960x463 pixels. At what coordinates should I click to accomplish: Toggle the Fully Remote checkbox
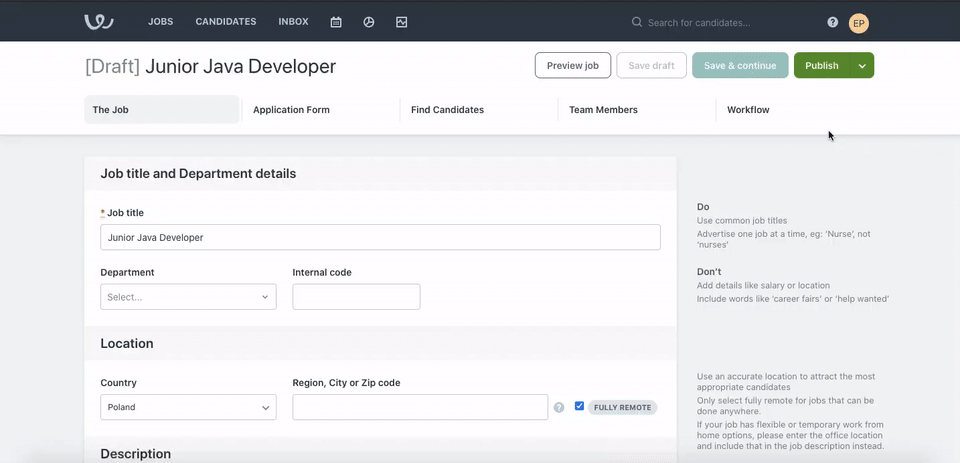point(579,406)
